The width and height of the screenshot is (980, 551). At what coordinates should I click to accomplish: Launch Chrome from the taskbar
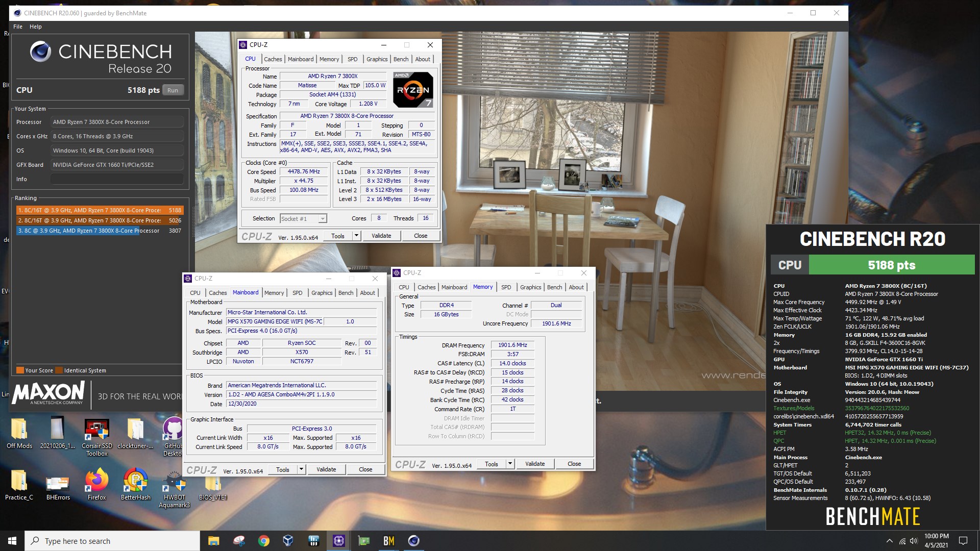[x=264, y=541]
